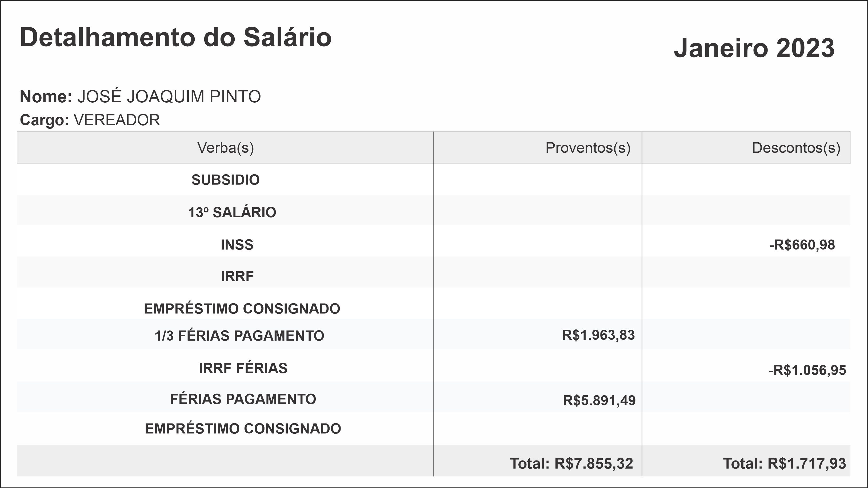Select the proventos total R$7.855,32
This screenshot has height=488, width=868.
571,463
